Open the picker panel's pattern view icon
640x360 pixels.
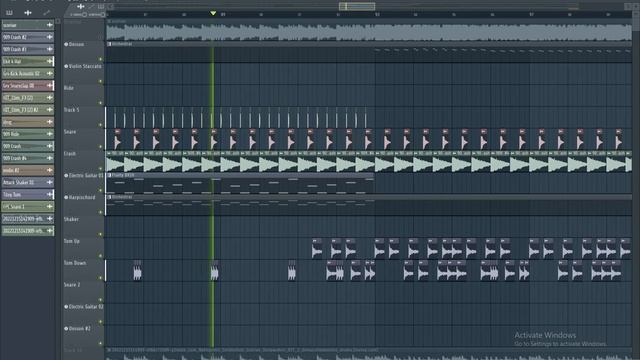(9, 13)
